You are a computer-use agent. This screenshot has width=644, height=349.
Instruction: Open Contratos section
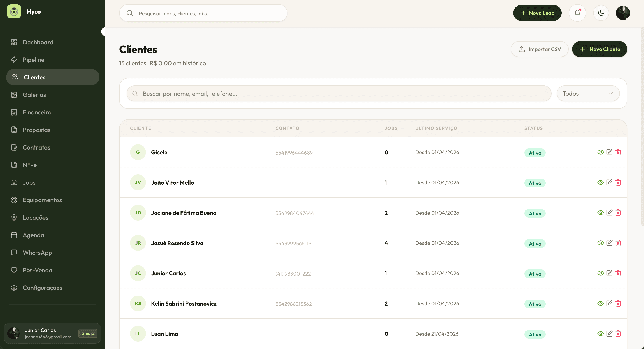coord(53,147)
